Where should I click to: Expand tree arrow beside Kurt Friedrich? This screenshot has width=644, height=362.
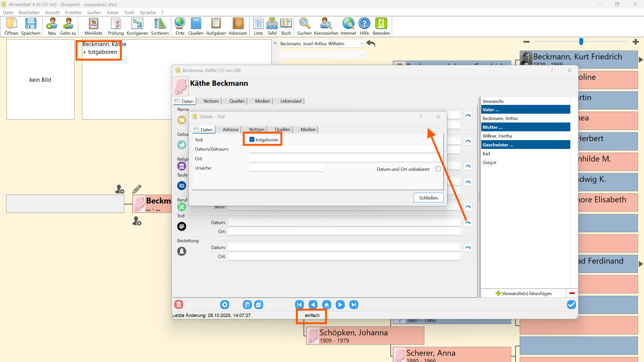click(640, 60)
